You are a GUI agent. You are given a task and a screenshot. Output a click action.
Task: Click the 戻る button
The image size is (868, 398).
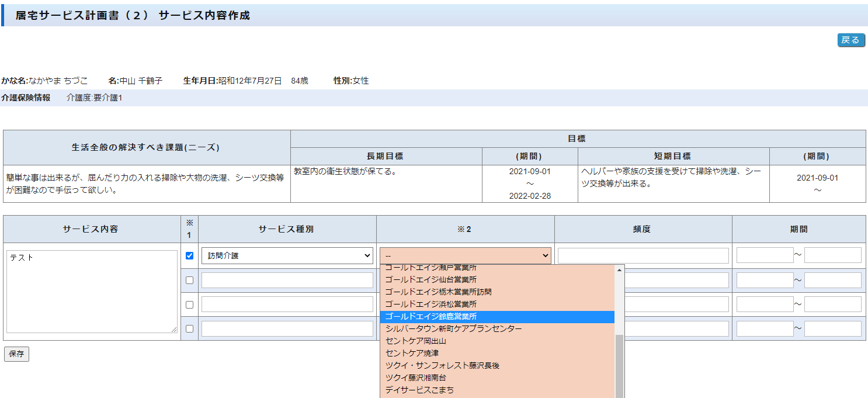click(850, 40)
